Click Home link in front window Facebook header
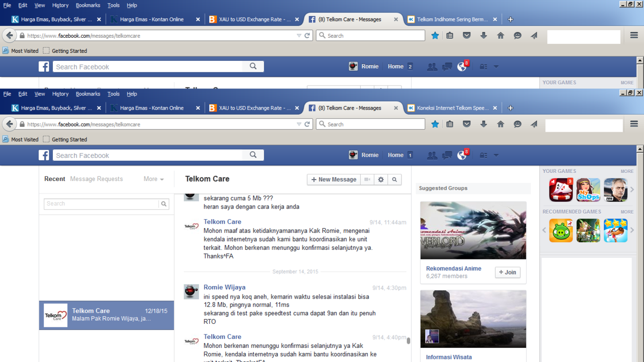 (x=395, y=155)
